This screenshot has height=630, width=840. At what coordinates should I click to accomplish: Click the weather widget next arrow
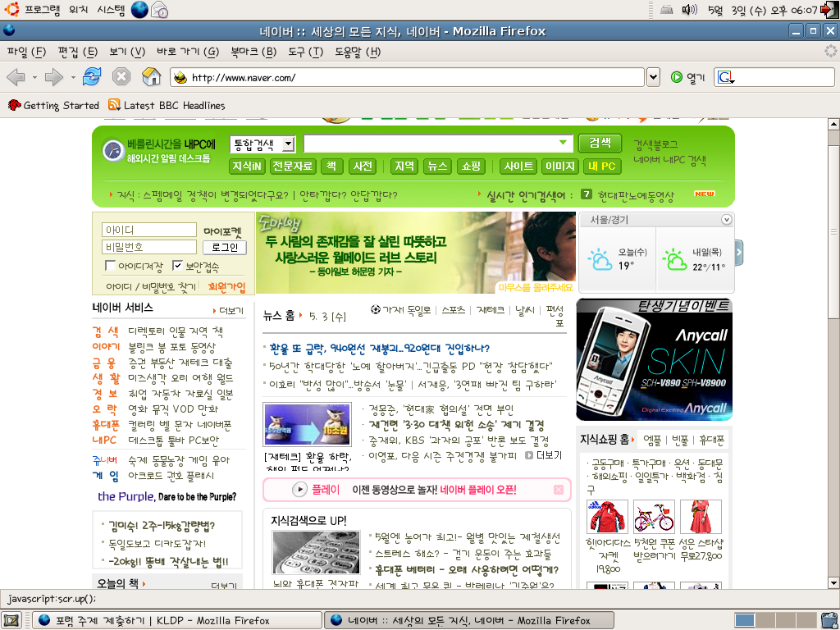point(739,253)
